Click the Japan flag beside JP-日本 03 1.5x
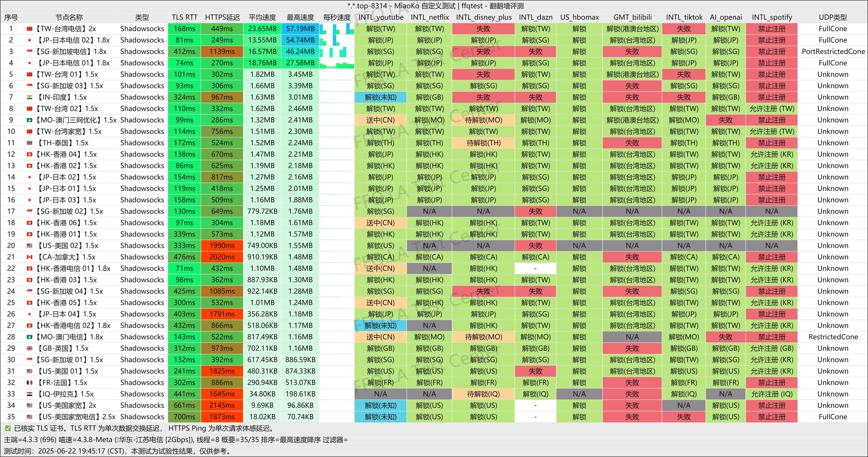Image resolution: width=868 pixels, height=457 pixels. point(29,200)
